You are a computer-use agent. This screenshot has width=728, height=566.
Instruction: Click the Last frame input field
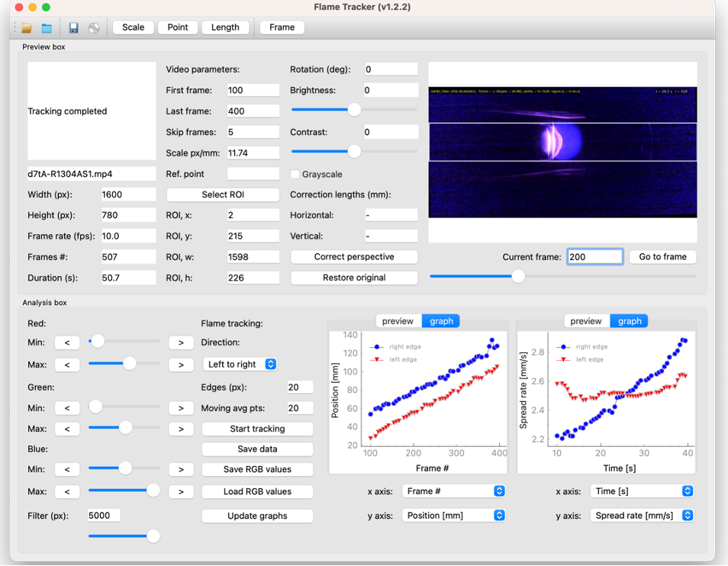pos(253,111)
